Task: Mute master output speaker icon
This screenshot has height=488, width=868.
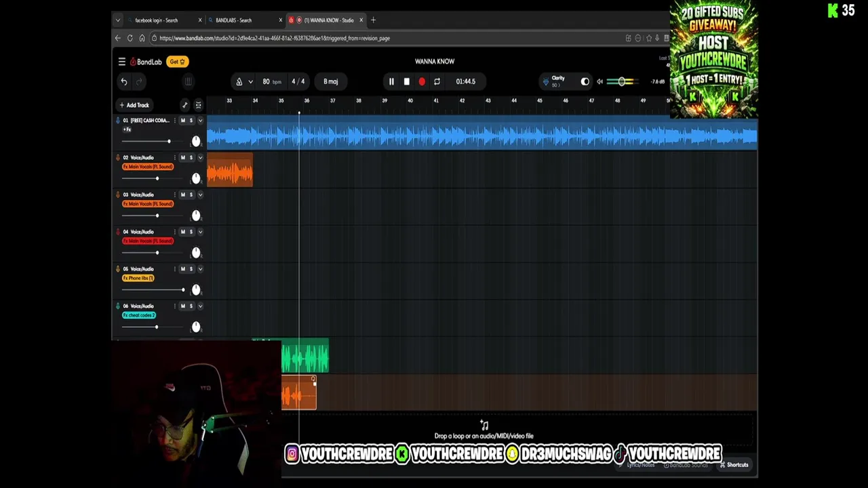Action: (x=600, y=81)
